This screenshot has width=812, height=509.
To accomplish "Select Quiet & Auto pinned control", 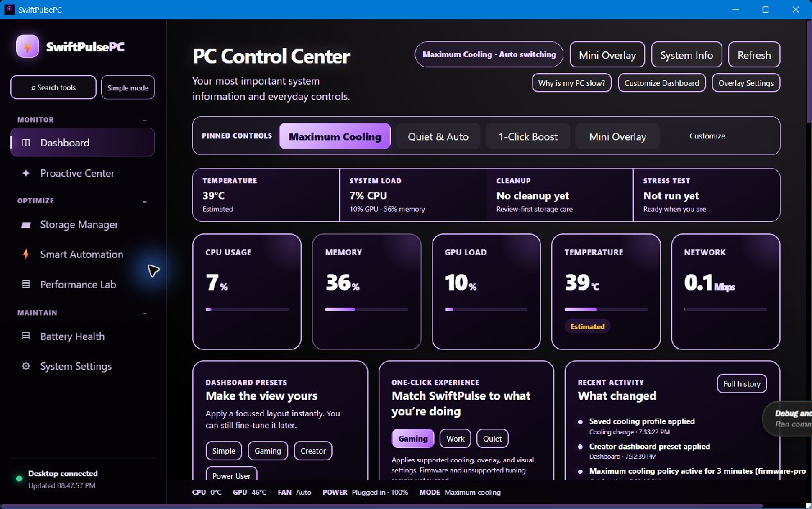I will (438, 137).
